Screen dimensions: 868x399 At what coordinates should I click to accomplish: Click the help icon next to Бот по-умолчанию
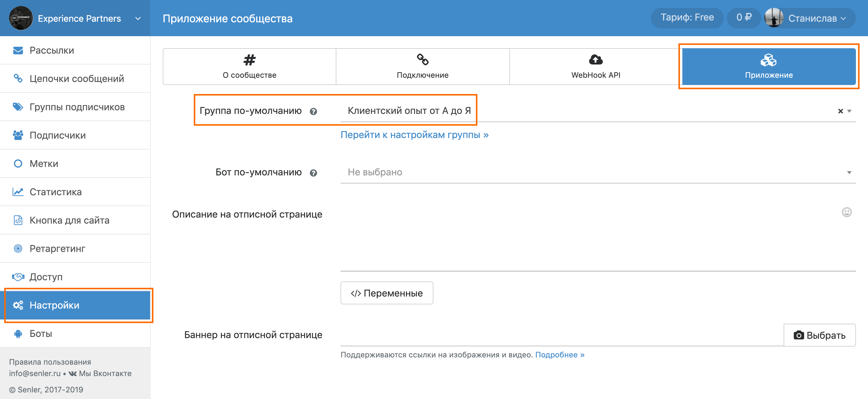pos(313,173)
